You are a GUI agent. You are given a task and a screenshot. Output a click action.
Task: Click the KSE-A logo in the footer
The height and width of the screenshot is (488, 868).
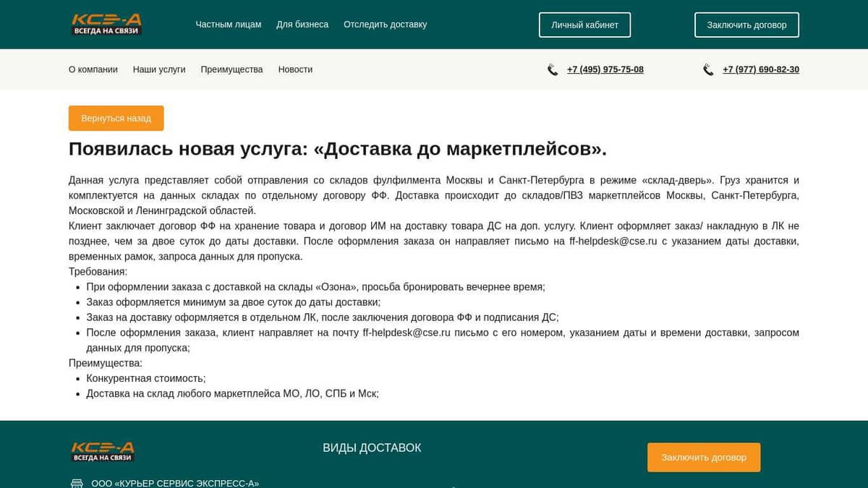[x=103, y=451]
